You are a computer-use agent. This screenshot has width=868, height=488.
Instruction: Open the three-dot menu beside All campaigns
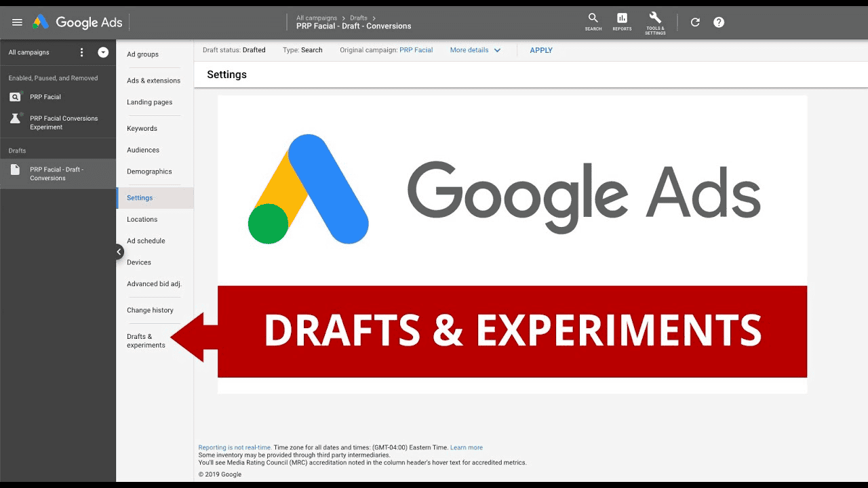coord(81,52)
